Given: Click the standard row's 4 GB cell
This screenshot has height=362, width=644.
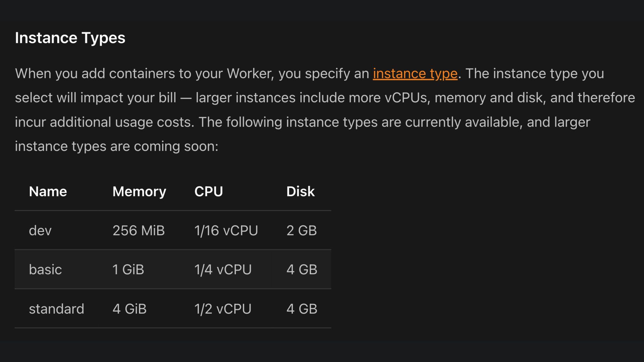Looking at the screenshot, I should pos(302,309).
